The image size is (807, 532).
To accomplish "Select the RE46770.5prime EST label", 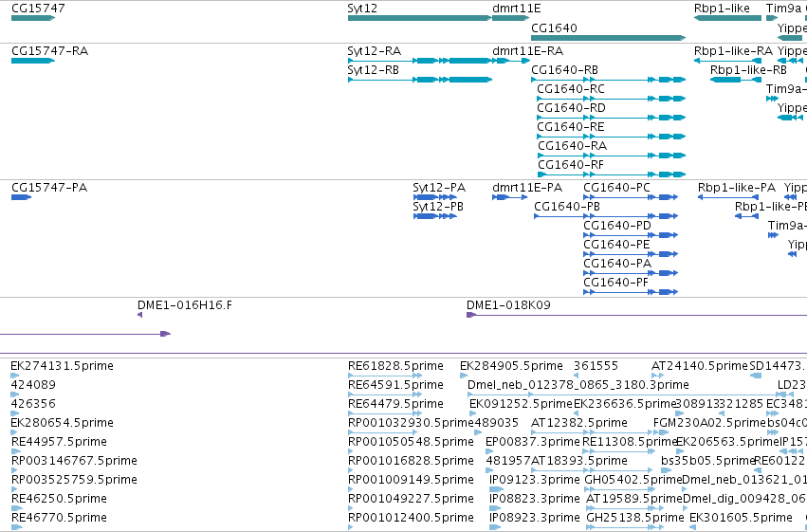I will 59,518.
